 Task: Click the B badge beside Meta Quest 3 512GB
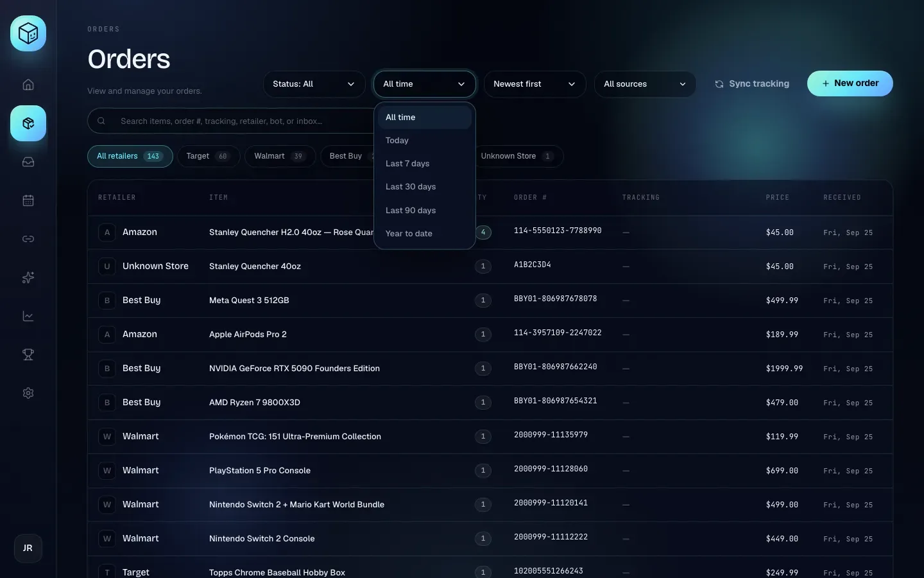click(x=107, y=301)
